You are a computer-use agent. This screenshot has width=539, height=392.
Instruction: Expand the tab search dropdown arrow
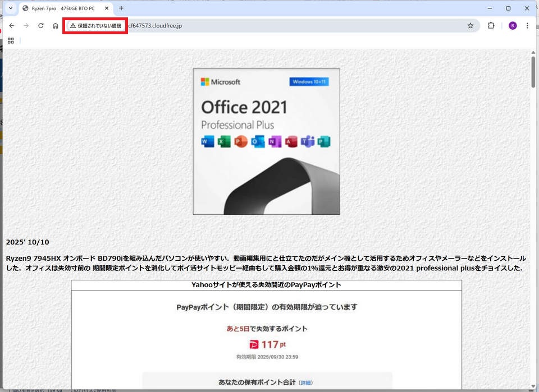pyautogui.click(x=10, y=8)
